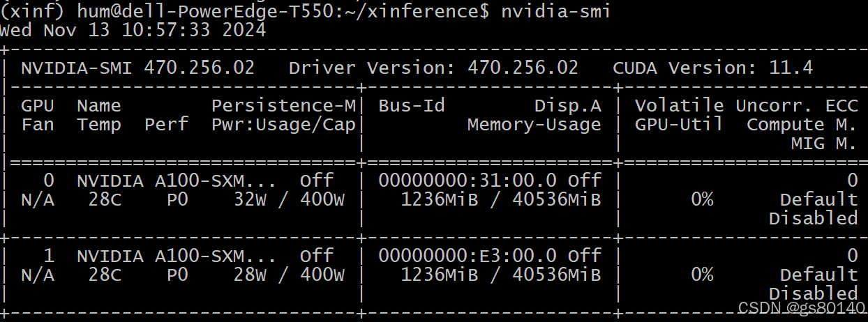Select the "N/A" fan value for GPU 0
The image size is (868, 322).
[38, 200]
